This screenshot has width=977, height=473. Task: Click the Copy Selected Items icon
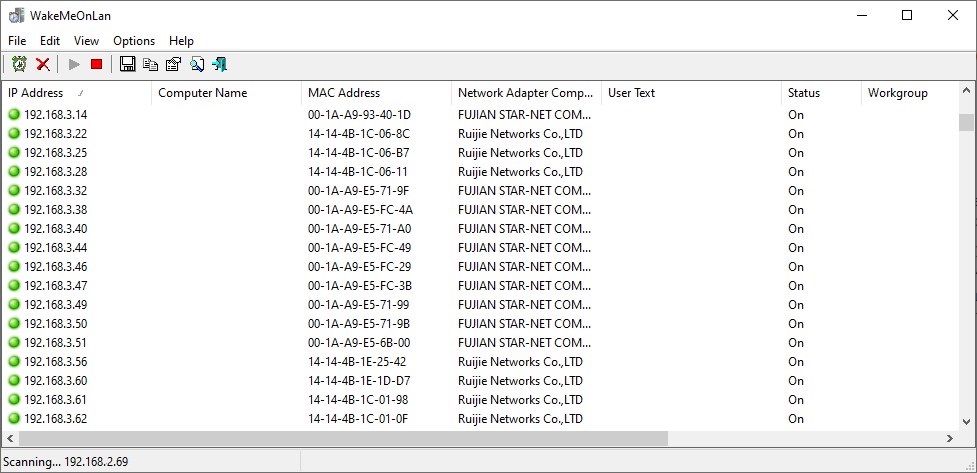point(150,64)
